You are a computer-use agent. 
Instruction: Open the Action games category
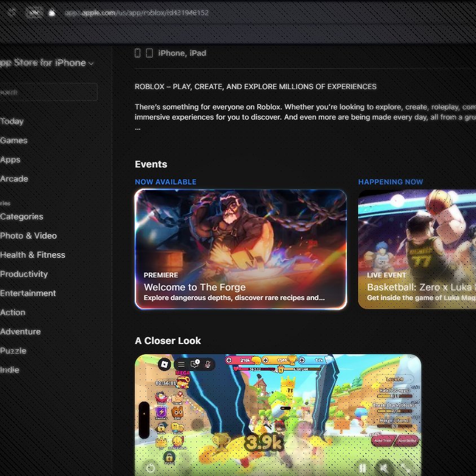13,312
